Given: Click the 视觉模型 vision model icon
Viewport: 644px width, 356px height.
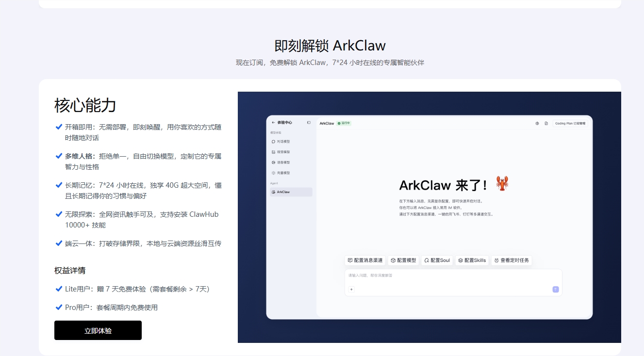Looking at the screenshot, I should (x=274, y=152).
